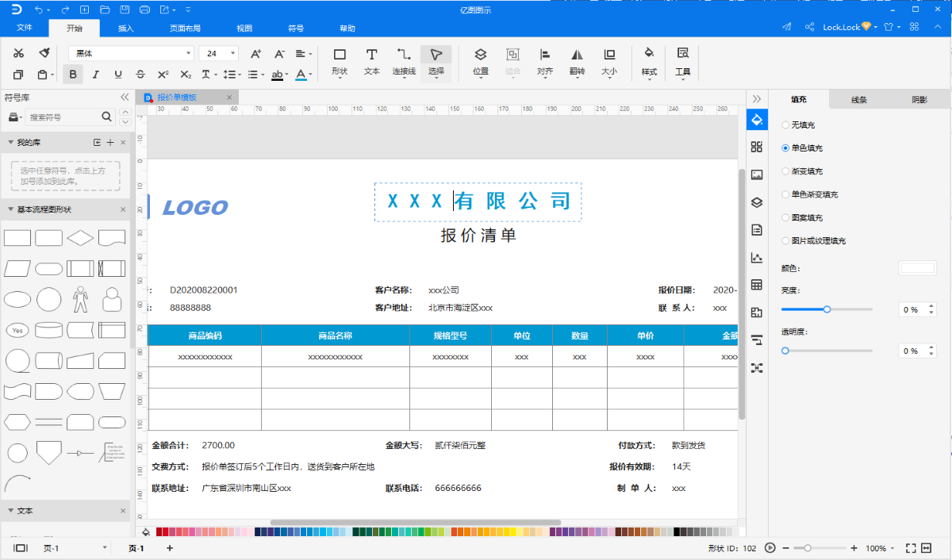Viewport: 952px width, 560px height.
Task: Select the 连接线 connector tool
Action: tap(404, 62)
